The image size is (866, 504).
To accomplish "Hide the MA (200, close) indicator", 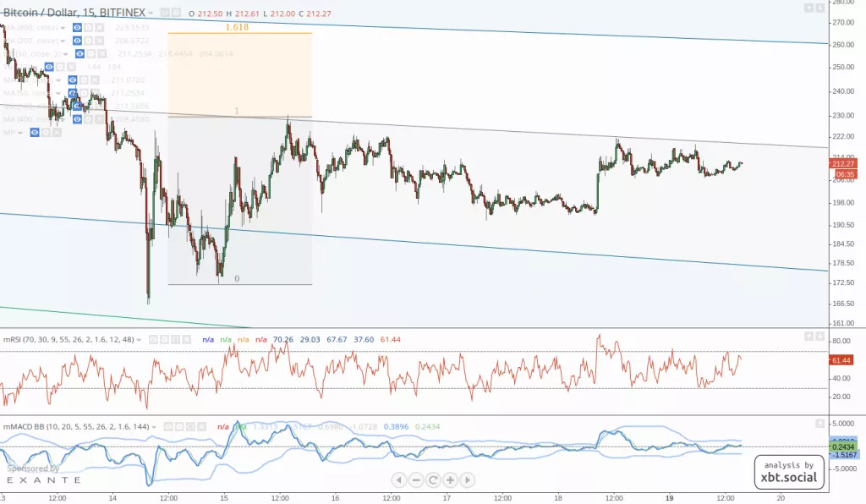I will [x=77, y=40].
